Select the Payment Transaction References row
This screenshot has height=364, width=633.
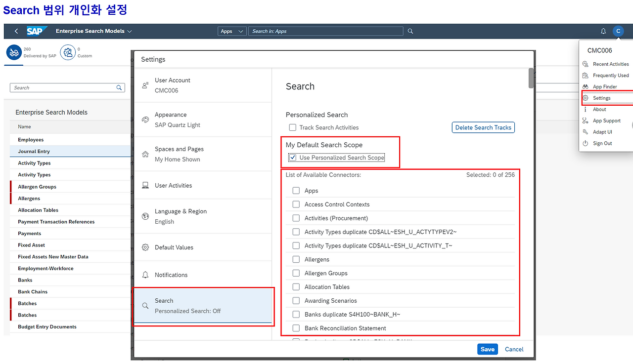70,222
